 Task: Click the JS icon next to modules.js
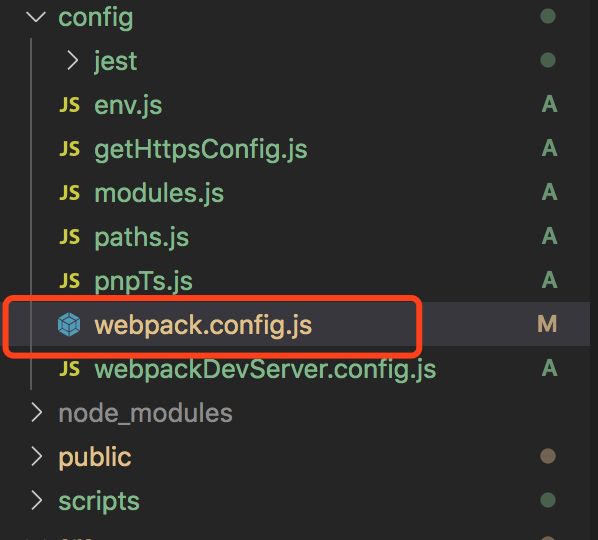click(x=70, y=192)
